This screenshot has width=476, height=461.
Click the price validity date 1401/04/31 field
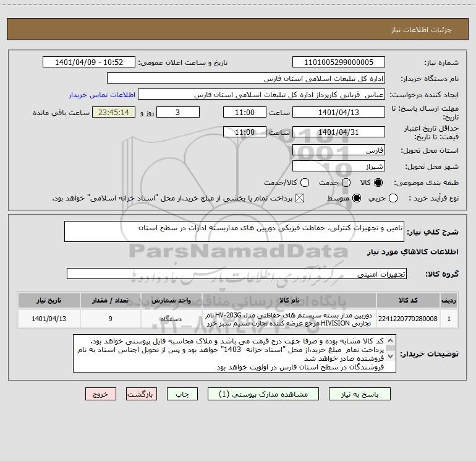coord(339,132)
